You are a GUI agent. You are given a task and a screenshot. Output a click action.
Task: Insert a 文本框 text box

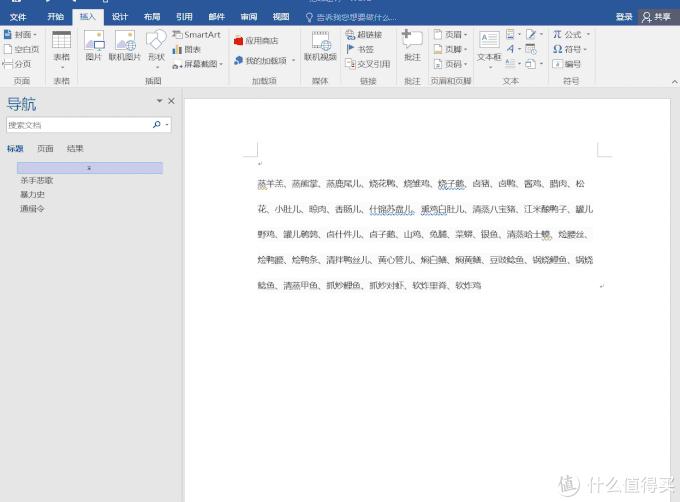(x=489, y=49)
